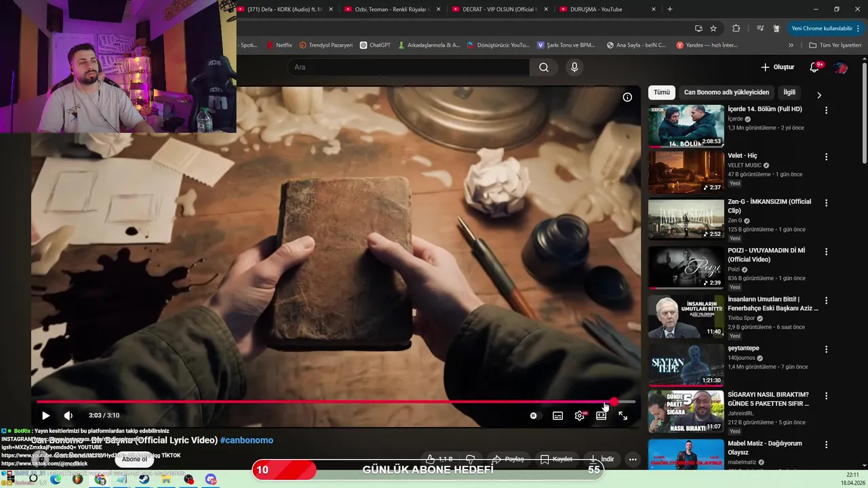868x488 pixels.
Task: Open 'Zen-G - İMKANSIZIM (Official Clip)' title link
Action: 770,206
